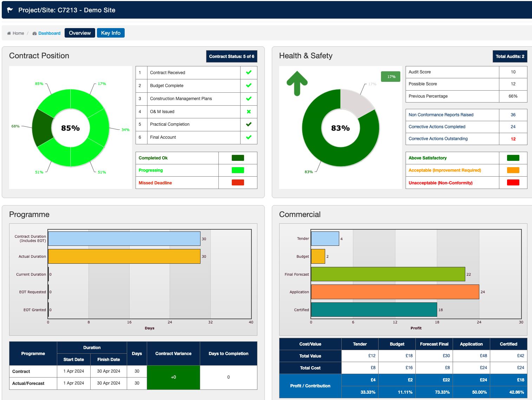This screenshot has width=532, height=400.
Task: Click the green upward arrow in Health & Safety
Action: [x=297, y=83]
